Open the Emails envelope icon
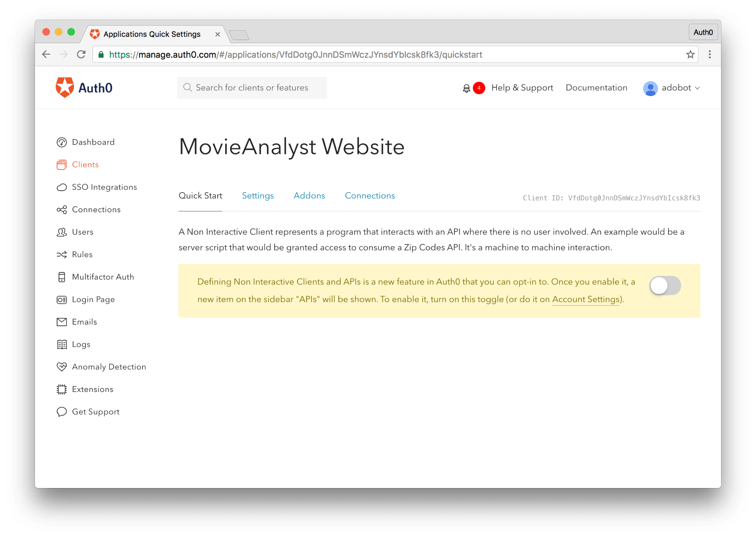 pos(62,322)
